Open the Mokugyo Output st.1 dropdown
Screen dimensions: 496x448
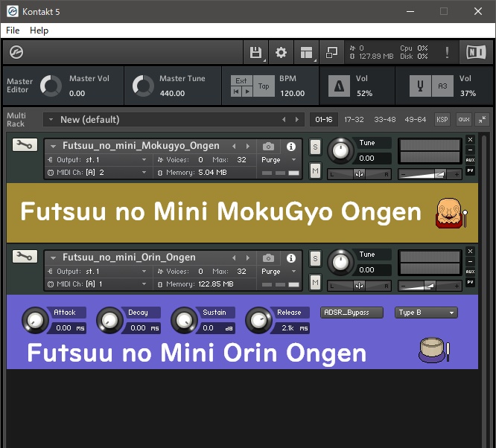tap(98, 160)
